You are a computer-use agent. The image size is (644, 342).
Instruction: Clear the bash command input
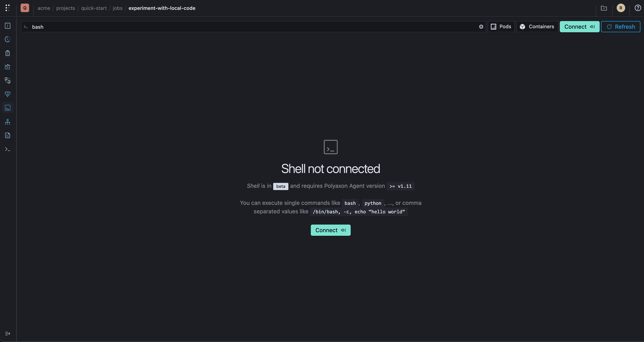coord(481,27)
